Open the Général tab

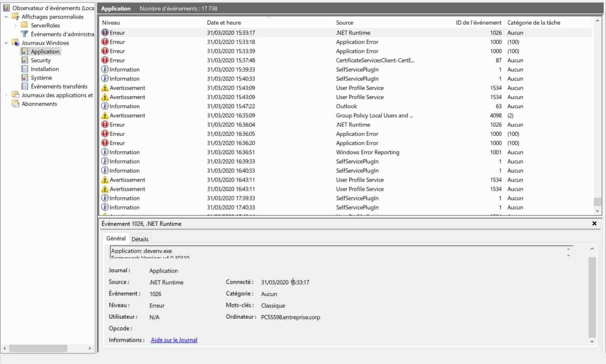[116, 239]
